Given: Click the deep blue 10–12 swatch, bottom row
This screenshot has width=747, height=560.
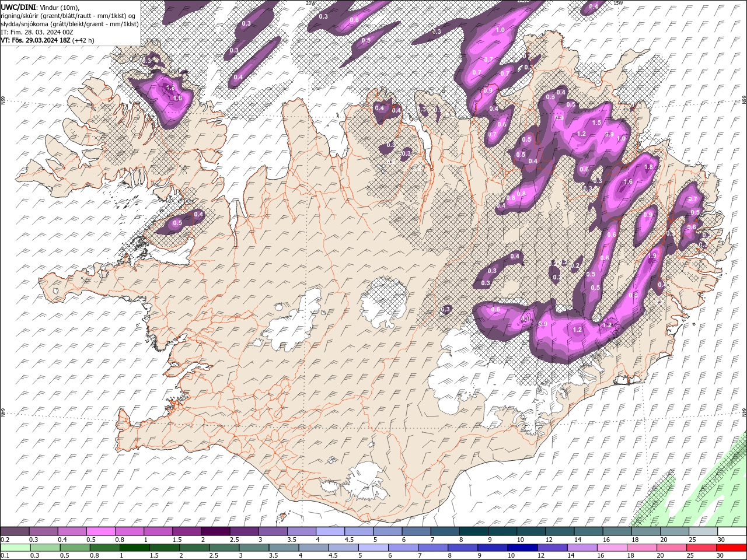Looking at the screenshot, I should point(522,548).
